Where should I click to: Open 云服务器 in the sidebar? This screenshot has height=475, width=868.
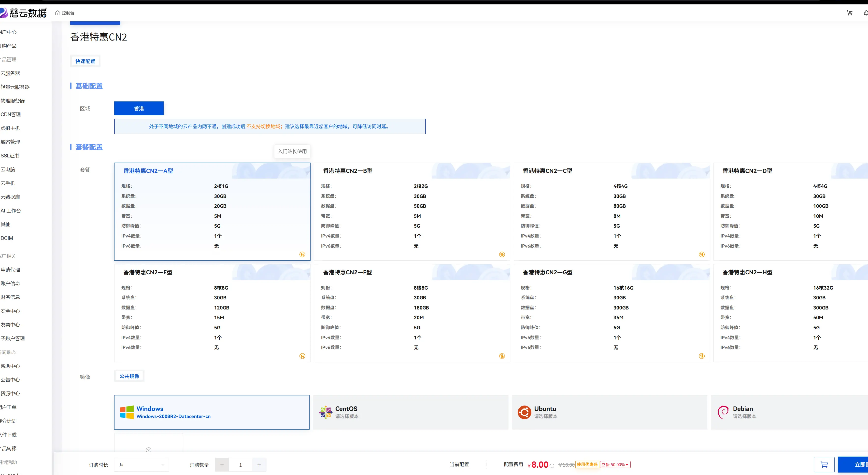tap(11, 73)
